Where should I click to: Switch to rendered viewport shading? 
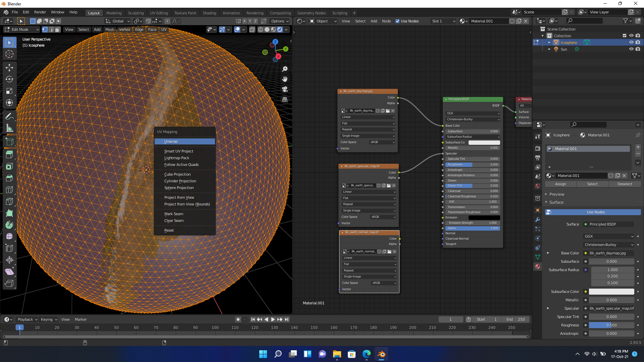[x=280, y=29]
